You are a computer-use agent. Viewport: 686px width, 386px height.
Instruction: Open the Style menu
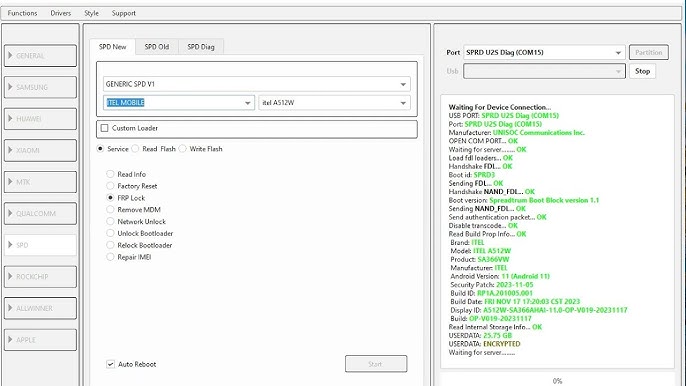tap(91, 13)
